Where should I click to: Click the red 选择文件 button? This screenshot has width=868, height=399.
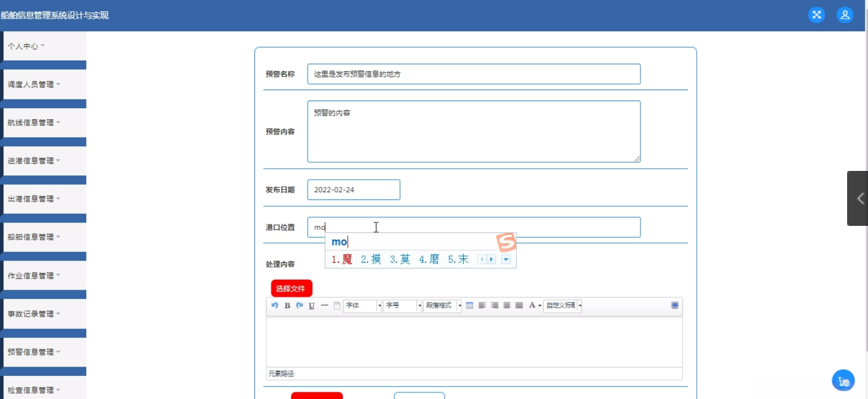tap(291, 289)
